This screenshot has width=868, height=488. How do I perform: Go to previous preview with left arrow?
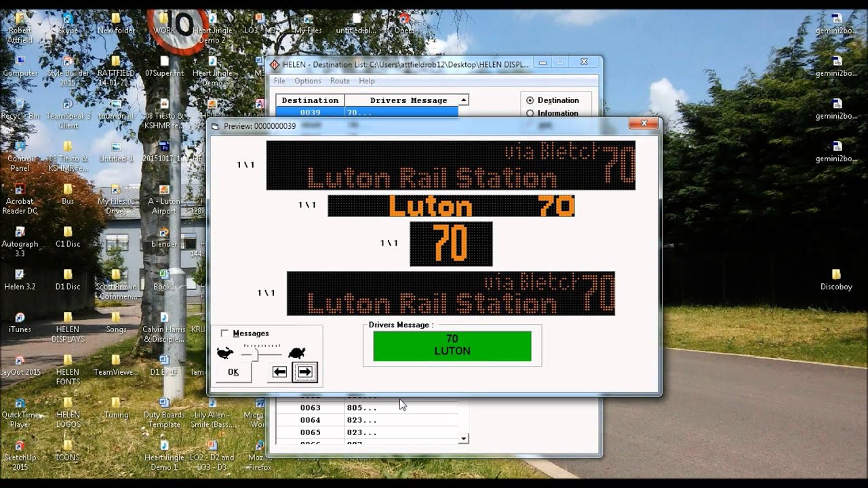pos(279,371)
